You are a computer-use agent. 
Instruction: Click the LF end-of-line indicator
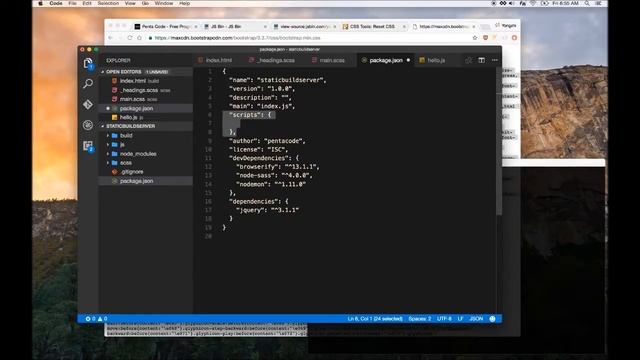[460, 319]
